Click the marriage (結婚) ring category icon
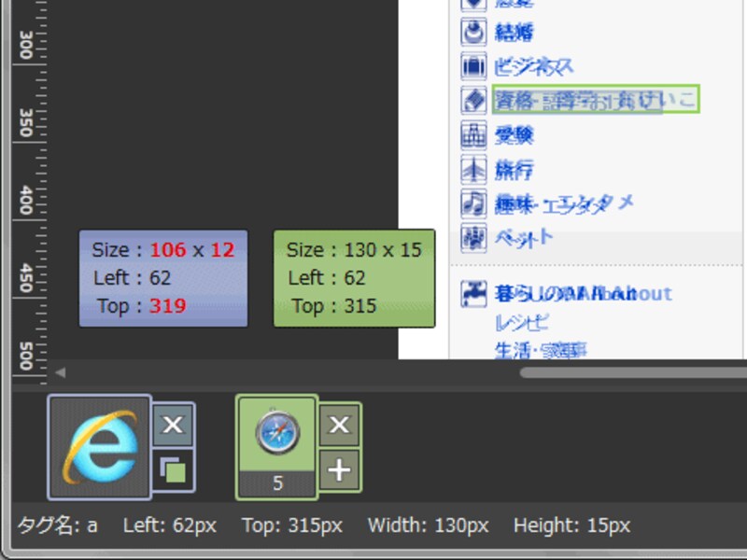Viewport: 747px width, 560px height. click(473, 32)
